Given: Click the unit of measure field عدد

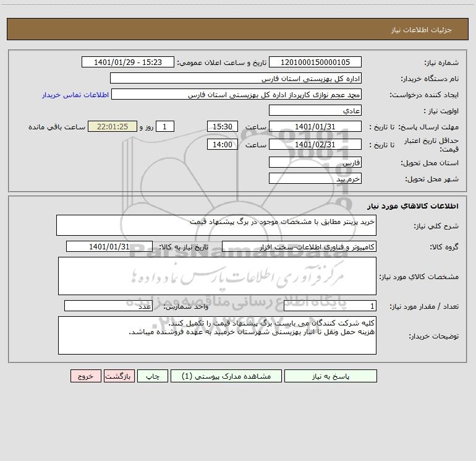Looking at the screenshot, I should [108, 306].
